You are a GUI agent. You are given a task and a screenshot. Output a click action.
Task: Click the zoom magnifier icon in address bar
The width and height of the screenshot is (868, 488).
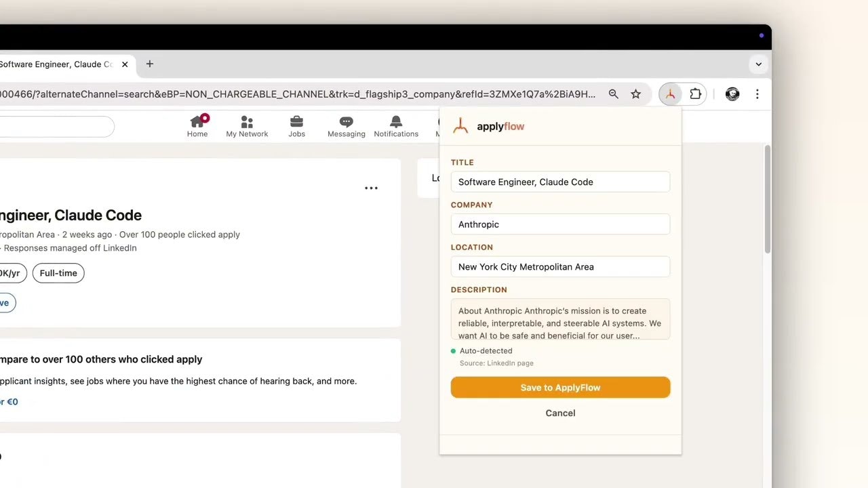pos(614,94)
